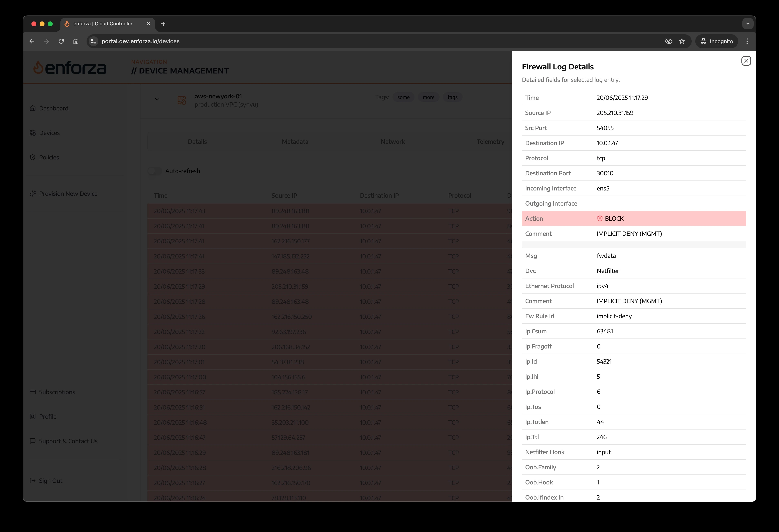Open the Dashboard from the sidebar
The width and height of the screenshot is (779, 532).
[54, 108]
